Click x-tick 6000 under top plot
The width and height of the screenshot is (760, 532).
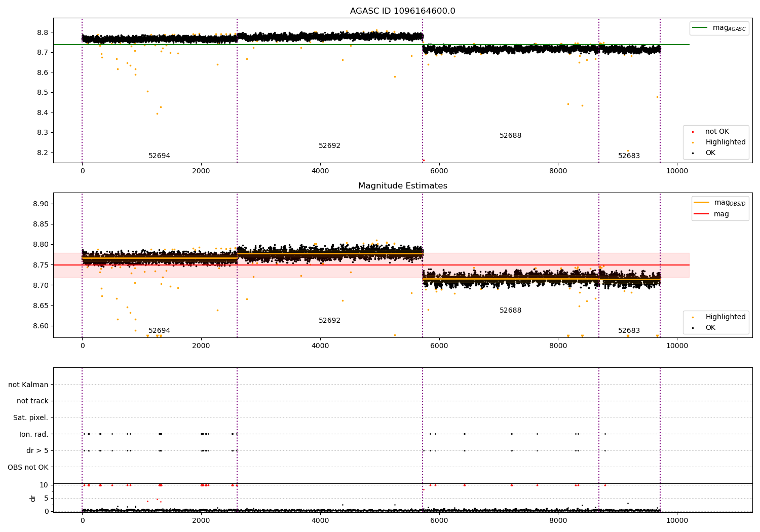(439, 171)
